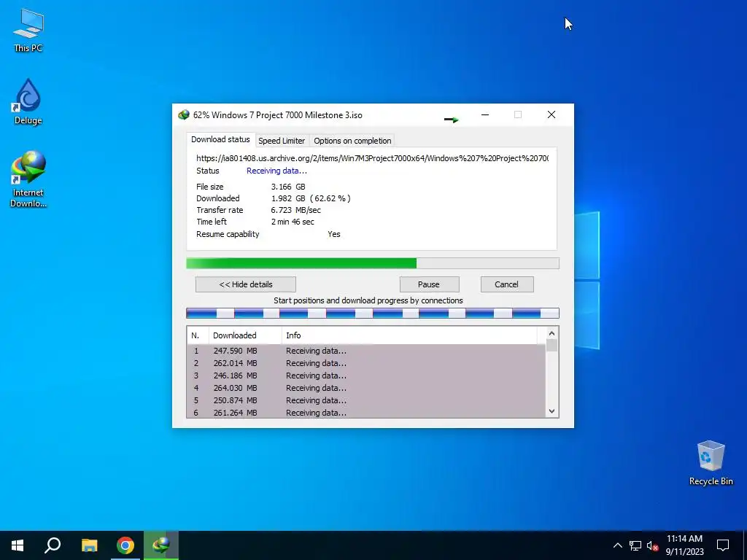Click the green download progress bar
747x560 pixels.
(x=373, y=263)
